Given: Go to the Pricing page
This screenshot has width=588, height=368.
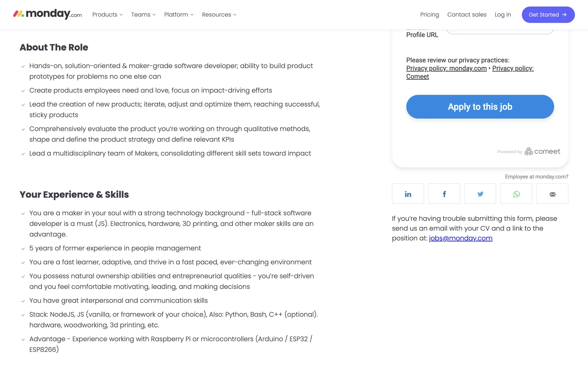Looking at the screenshot, I should [x=429, y=15].
